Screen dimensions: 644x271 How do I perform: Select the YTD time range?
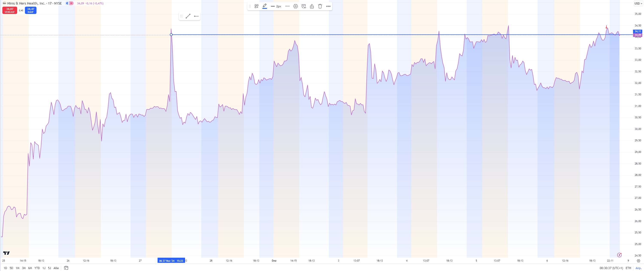point(37,268)
